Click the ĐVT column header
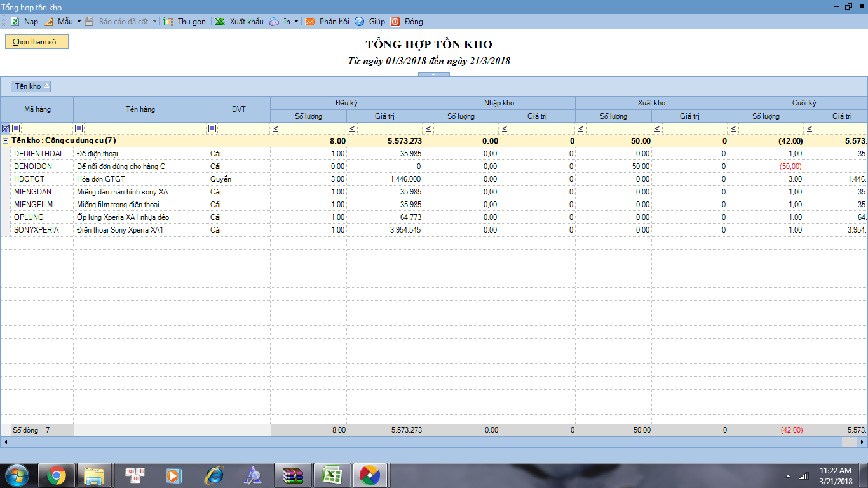The width and height of the screenshot is (868, 488). point(238,109)
